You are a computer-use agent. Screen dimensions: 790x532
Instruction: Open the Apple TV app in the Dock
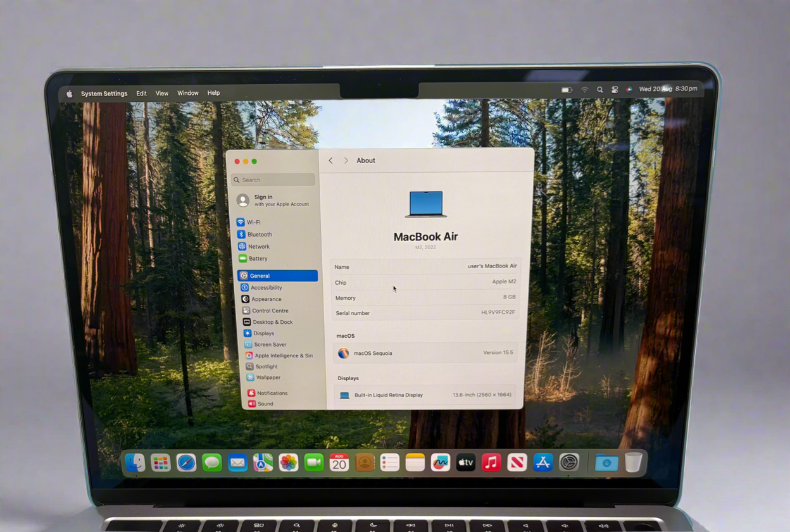pos(466,463)
